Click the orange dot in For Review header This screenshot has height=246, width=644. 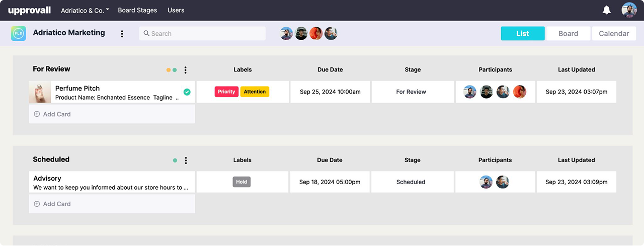click(169, 70)
